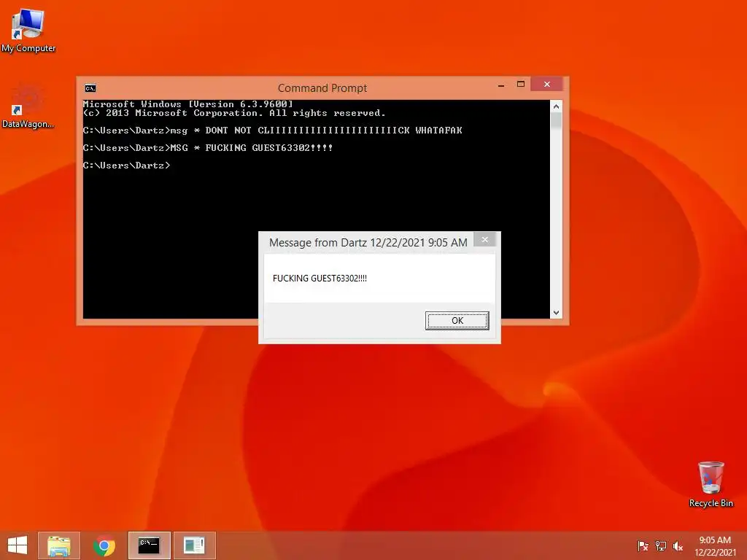Close the Message from Dartz dialog
This screenshot has height=560, width=747.
click(x=484, y=239)
